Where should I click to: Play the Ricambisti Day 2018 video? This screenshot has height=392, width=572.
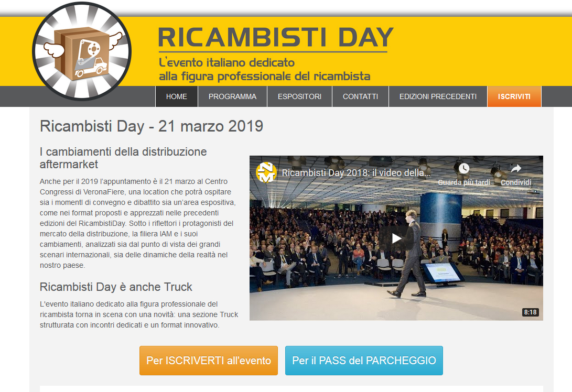pos(396,238)
